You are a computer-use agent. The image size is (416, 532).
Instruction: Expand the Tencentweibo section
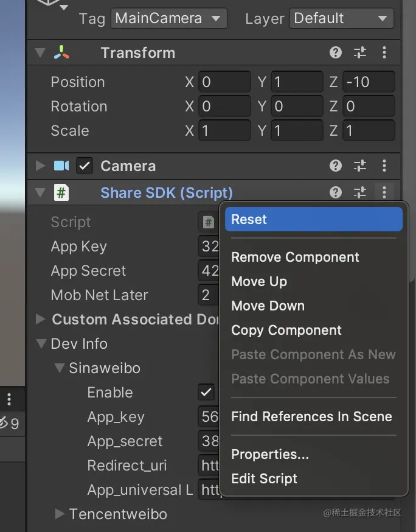point(60,514)
